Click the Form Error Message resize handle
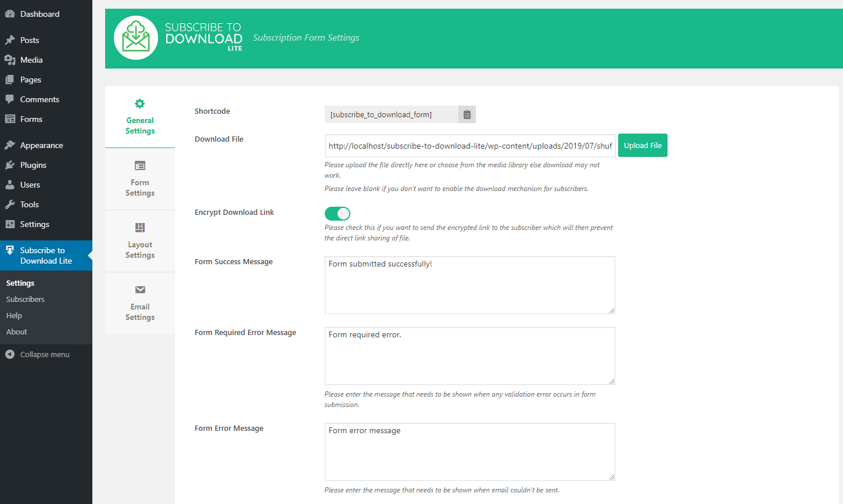Image resolution: width=843 pixels, height=504 pixels. click(612, 477)
